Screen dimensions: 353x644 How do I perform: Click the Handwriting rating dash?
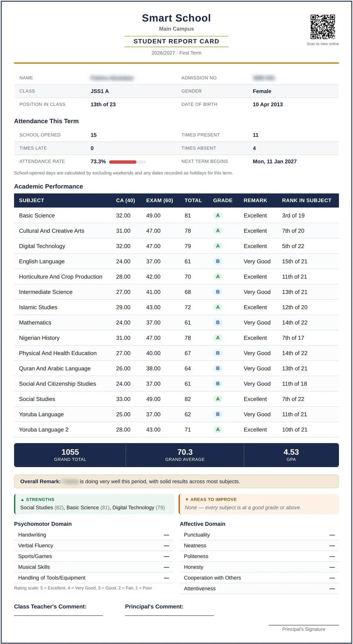[x=166, y=535]
